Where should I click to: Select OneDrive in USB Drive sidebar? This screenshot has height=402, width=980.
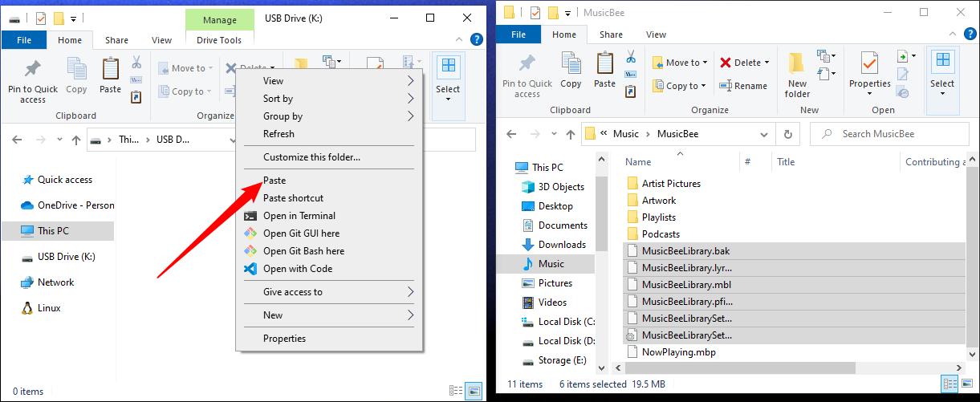point(67,205)
